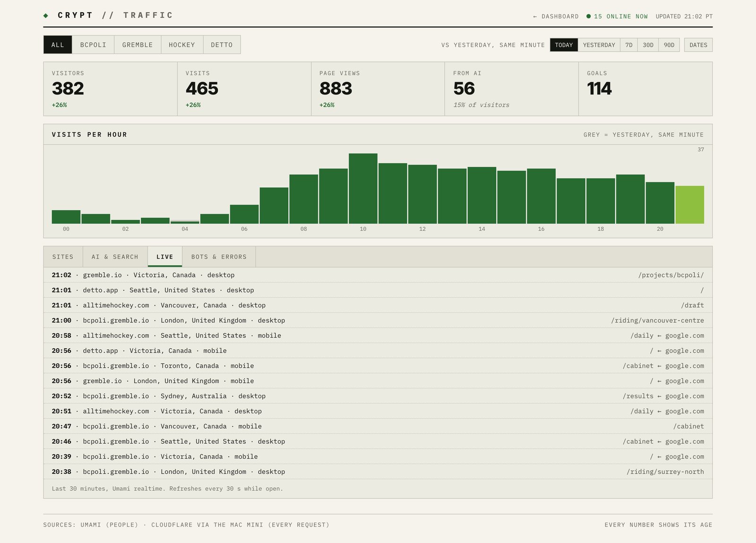
Task: Click the 20:58 alltimehockey.com Seattle row
Action: [378, 336]
